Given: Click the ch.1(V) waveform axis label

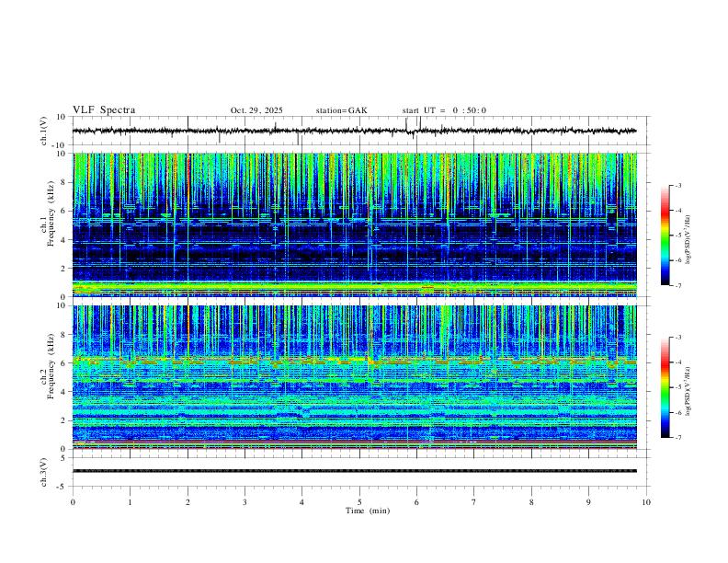Looking at the screenshot, I should pyautogui.click(x=43, y=131).
